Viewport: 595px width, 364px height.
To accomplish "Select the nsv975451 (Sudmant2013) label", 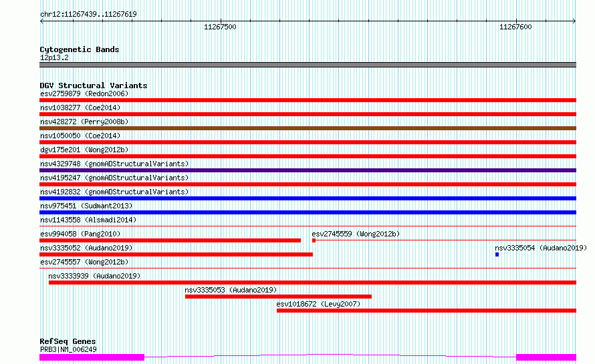I will click(86, 206).
